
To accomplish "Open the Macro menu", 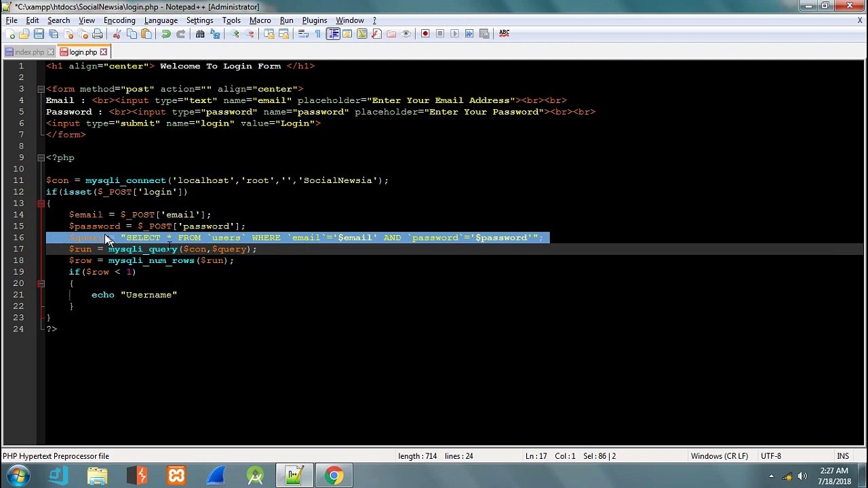I will tap(260, 20).
